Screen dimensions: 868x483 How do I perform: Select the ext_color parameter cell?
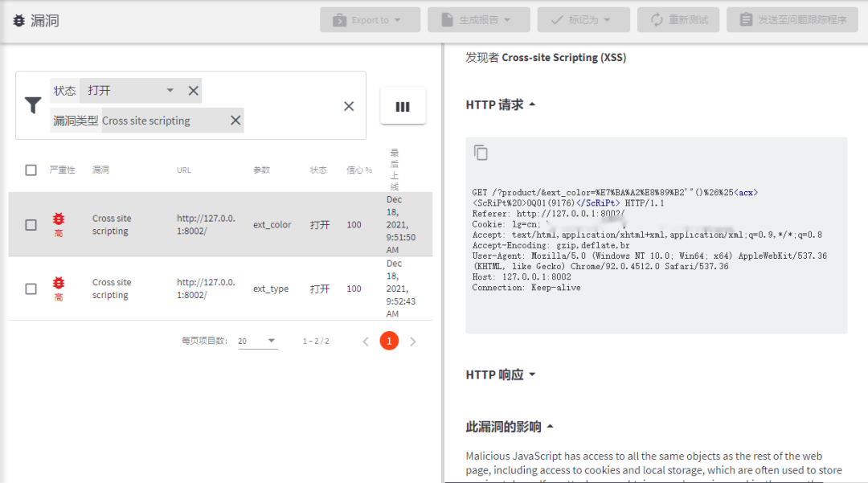pos(272,225)
